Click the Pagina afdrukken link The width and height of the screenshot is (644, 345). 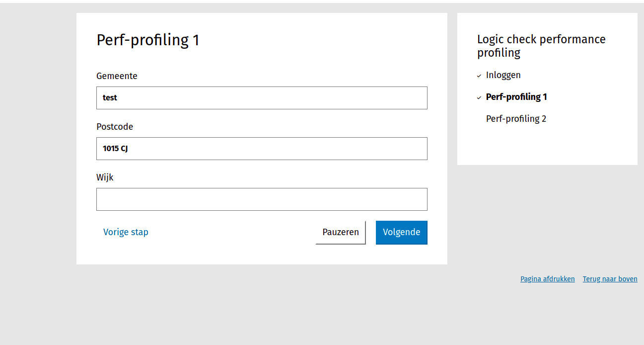547,279
